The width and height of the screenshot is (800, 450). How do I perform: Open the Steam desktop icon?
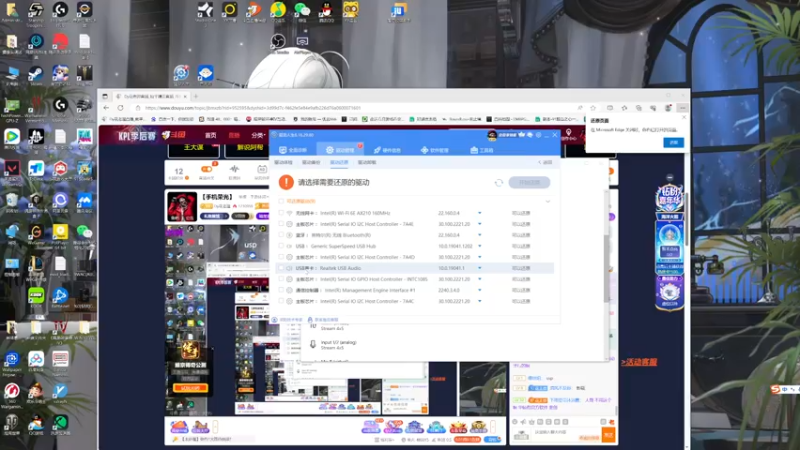(x=35, y=76)
